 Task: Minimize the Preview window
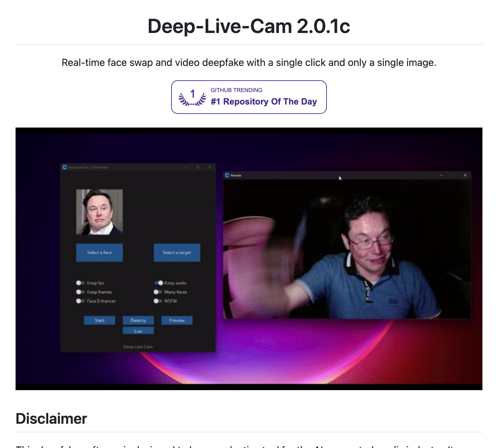441,175
